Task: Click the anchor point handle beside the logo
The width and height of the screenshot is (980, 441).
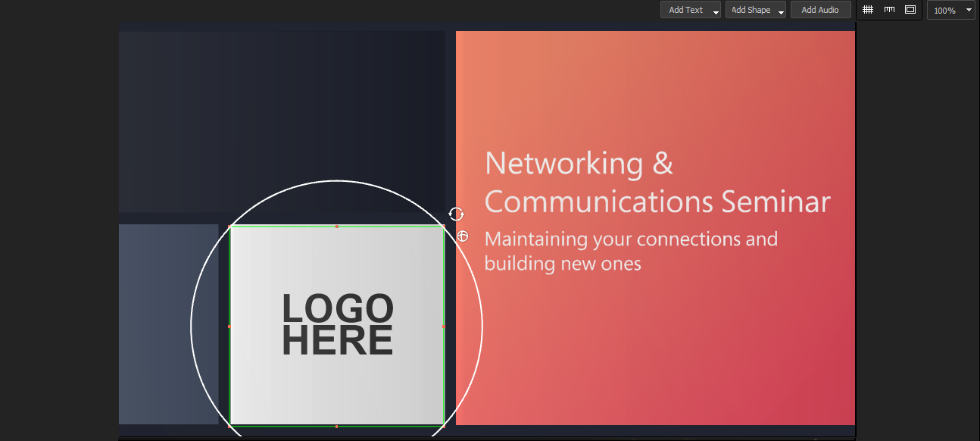Action: pyautogui.click(x=463, y=236)
